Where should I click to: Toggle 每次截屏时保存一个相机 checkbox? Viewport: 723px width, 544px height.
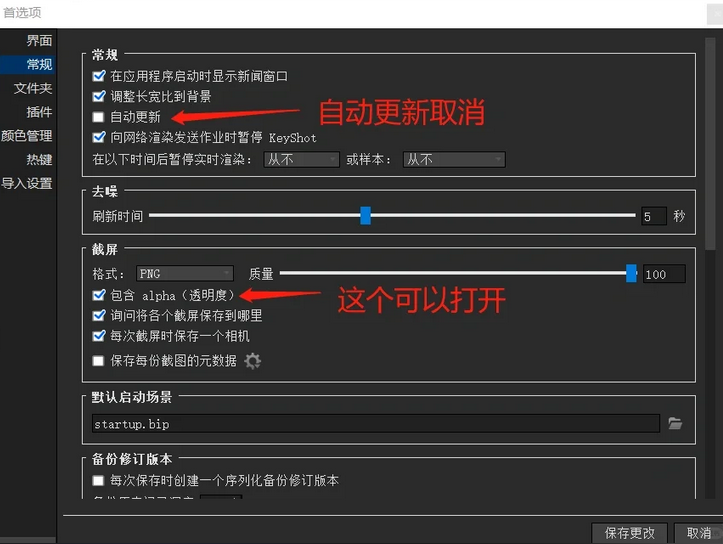(x=99, y=336)
